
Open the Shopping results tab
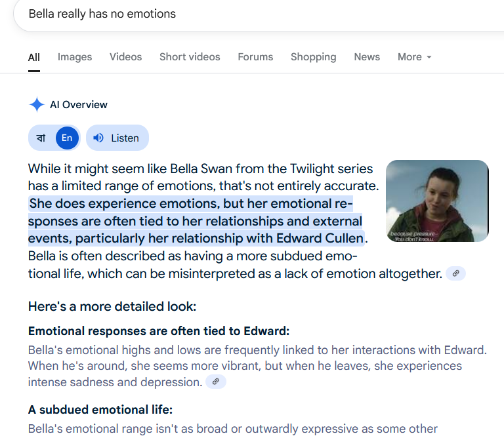click(x=314, y=57)
